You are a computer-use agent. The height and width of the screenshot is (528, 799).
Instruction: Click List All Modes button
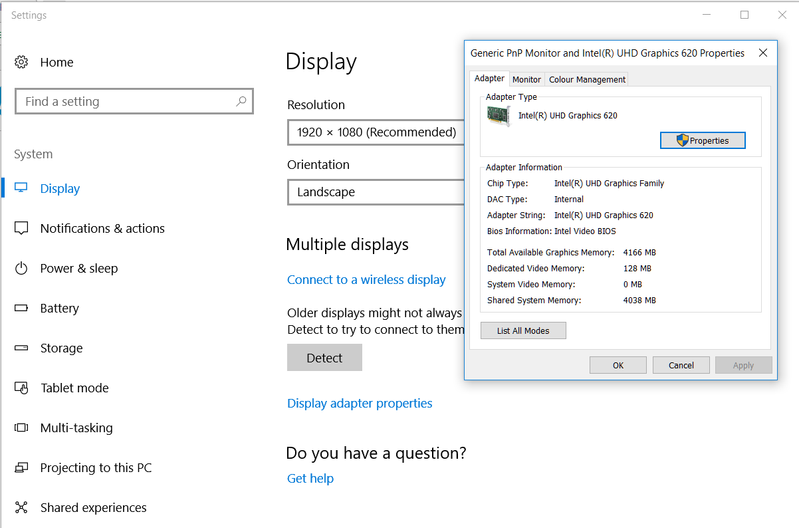[523, 331]
